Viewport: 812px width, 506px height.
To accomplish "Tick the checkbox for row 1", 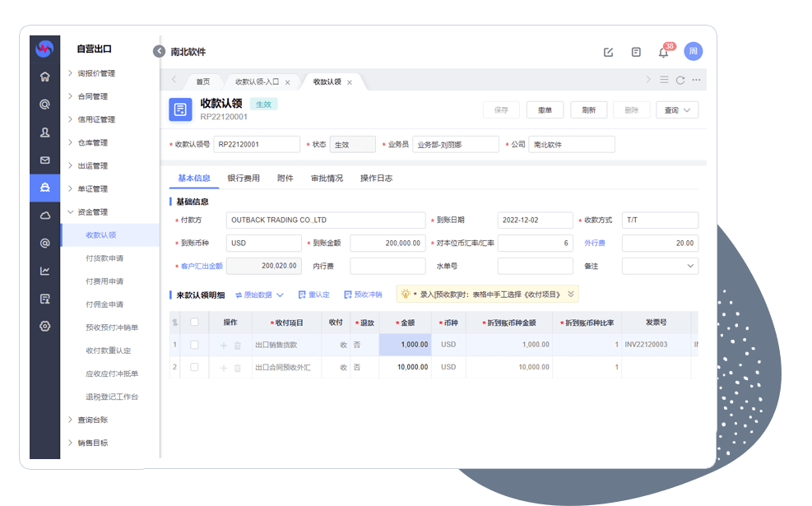I will click(x=194, y=345).
